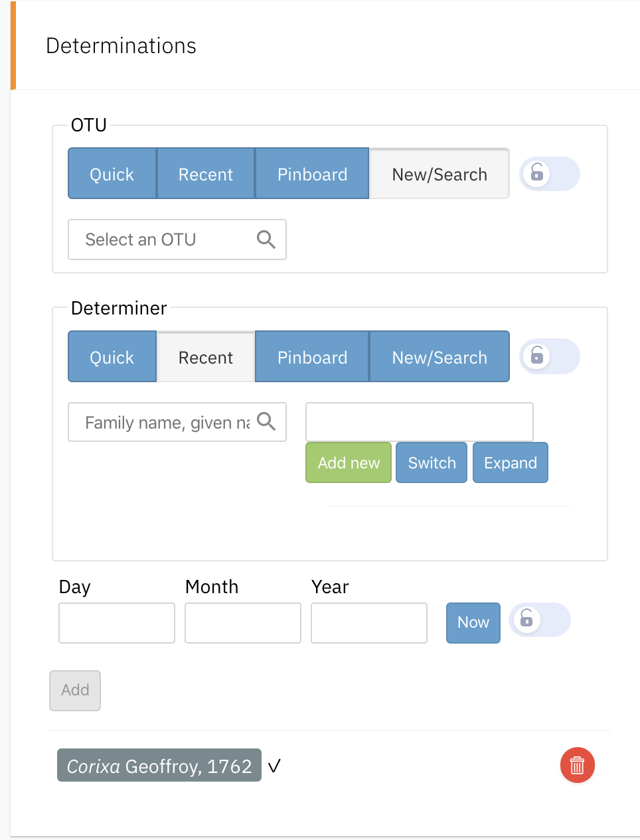The height and width of the screenshot is (840, 640).
Task: Switch to the New/Search tab under OTU
Action: (439, 174)
